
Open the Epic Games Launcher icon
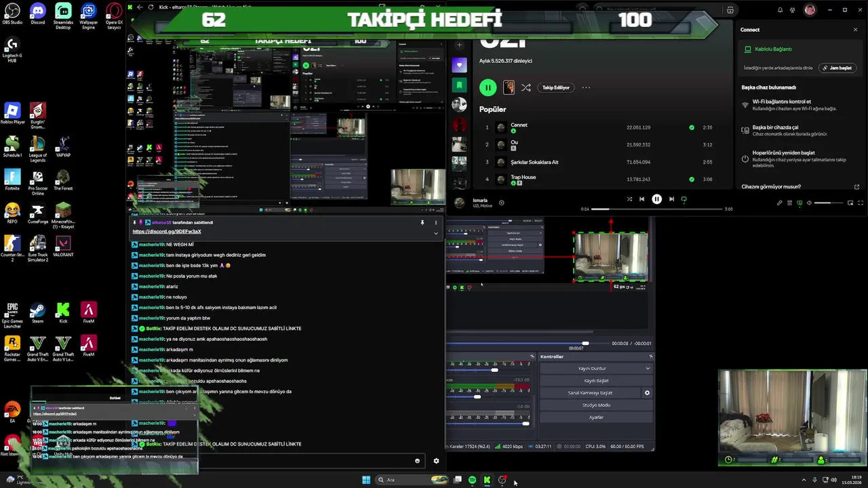pos(12,315)
